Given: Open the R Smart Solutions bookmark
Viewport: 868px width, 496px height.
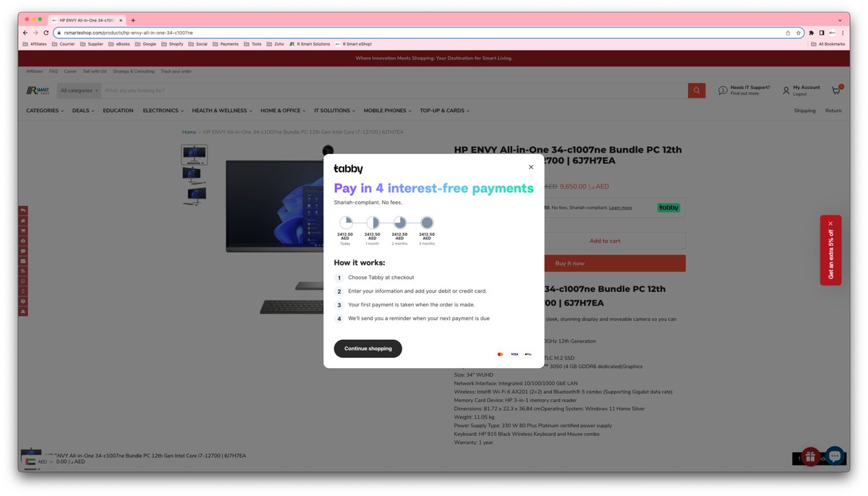Looking at the screenshot, I should 310,44.
